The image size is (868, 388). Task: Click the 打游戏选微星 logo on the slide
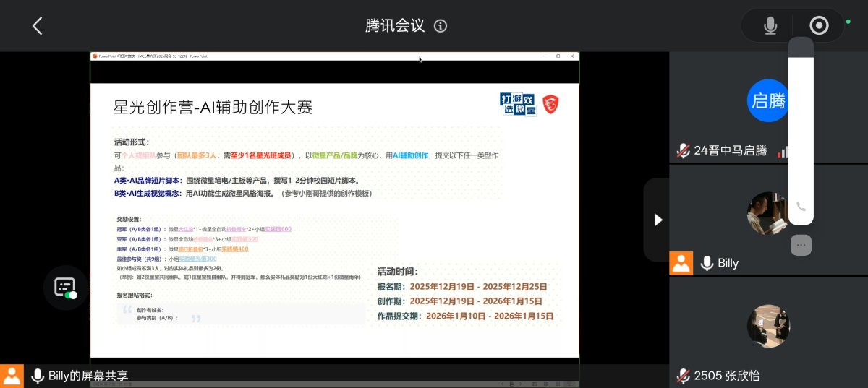pos(519,104)
